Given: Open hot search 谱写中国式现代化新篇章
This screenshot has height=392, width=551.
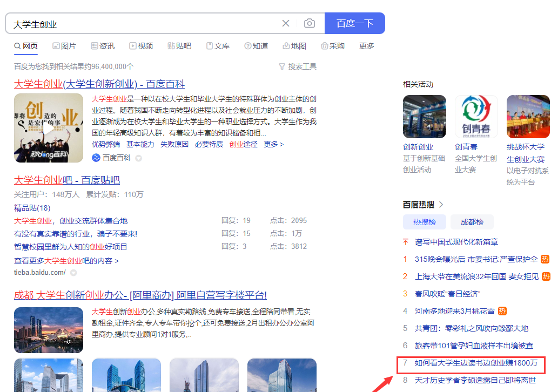Looking at the screenshot, I should [456, 242].
